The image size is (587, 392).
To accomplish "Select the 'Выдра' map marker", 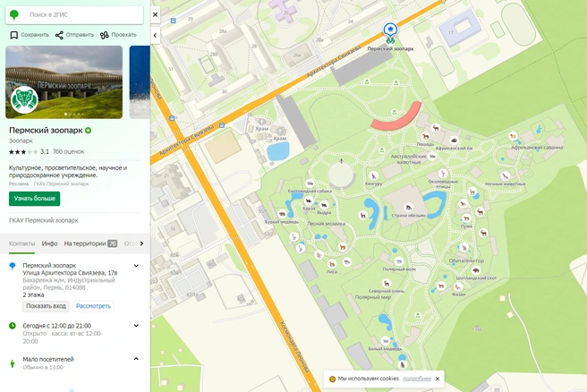I will click(324, 205).
